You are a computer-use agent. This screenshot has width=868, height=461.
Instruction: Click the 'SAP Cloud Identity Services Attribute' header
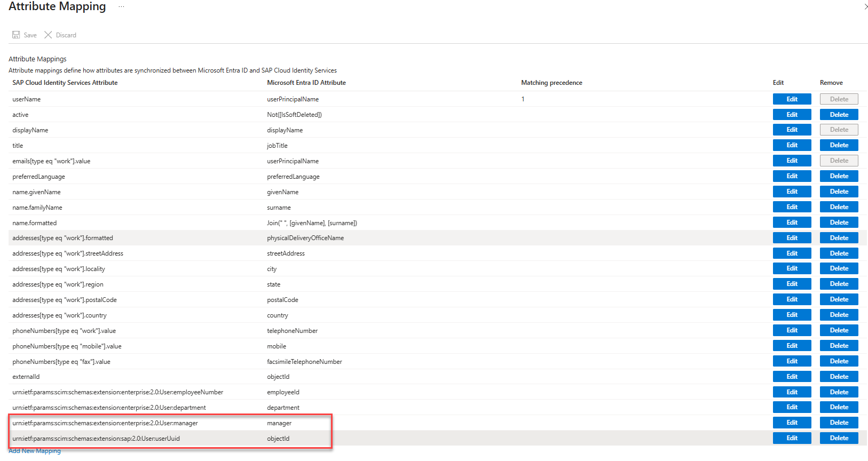click(65, 83)
